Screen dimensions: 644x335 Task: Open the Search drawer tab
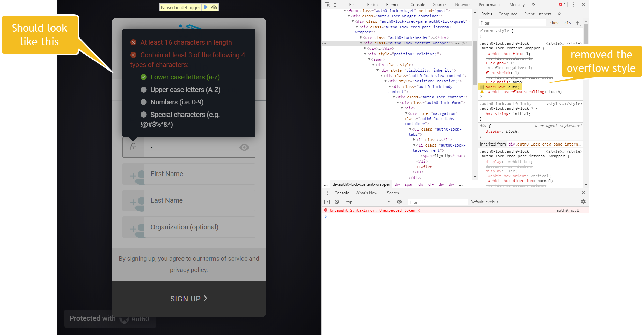(x=393, y=193)
